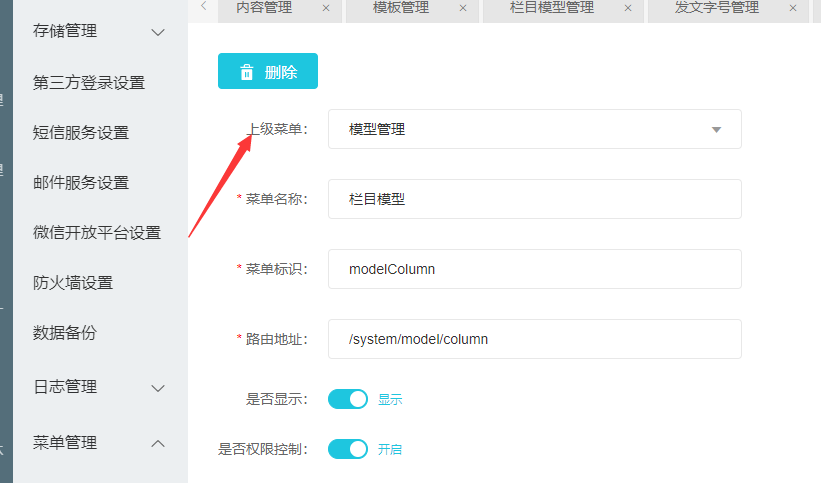Click the 菜单名称 input field
This screenshot has width=821, height=483.
534,199
